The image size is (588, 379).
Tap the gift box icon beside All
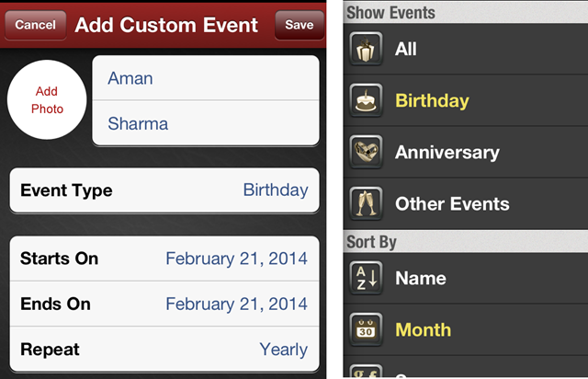coord(367,50)
